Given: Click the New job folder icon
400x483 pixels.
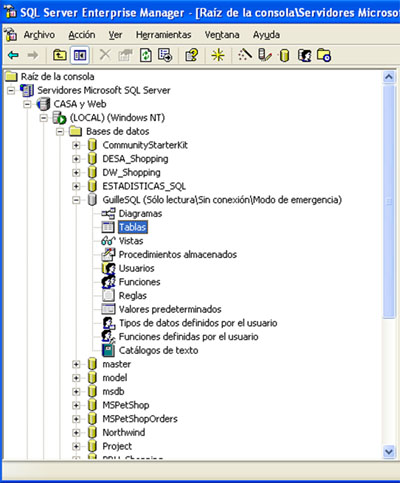Looking at the screenshot, I should pos(324,55).
